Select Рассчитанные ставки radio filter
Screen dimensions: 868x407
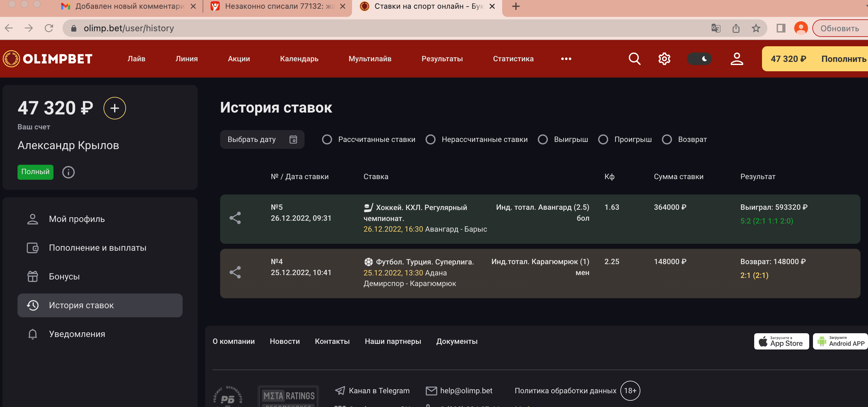(x=327, y=139)
